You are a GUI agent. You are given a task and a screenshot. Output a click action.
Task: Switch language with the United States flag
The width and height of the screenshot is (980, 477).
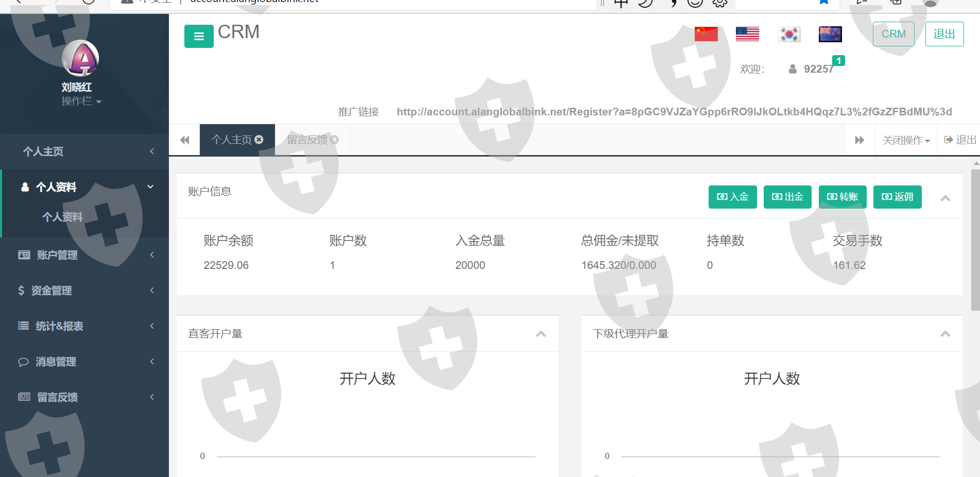click(x=747, y=34)
